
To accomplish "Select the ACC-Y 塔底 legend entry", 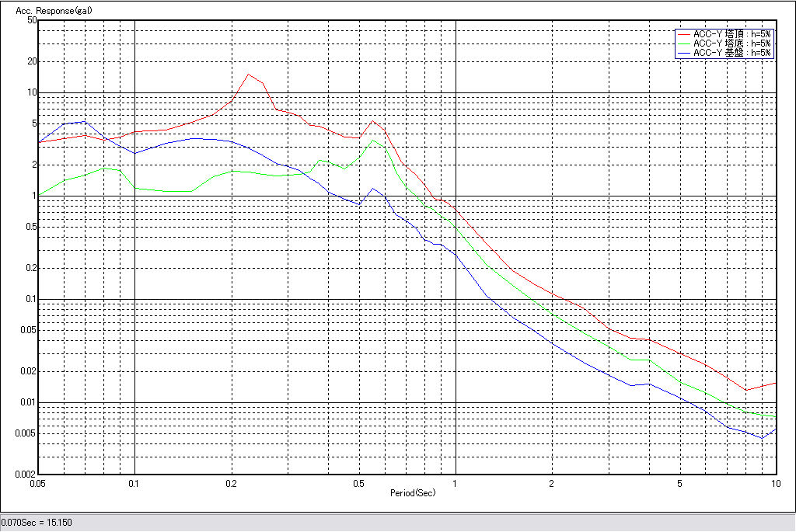I will tap(732, 43).
